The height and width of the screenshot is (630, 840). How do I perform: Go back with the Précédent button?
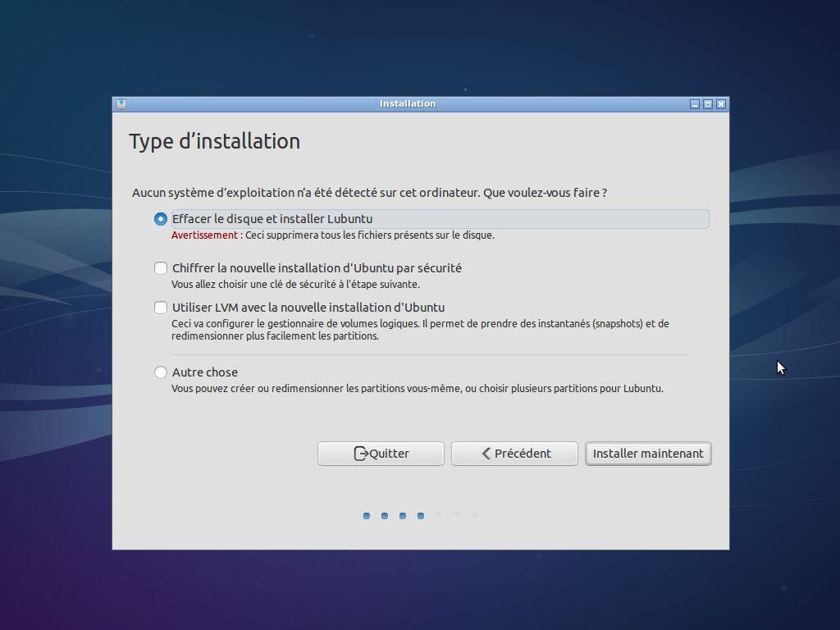point(514,454)
